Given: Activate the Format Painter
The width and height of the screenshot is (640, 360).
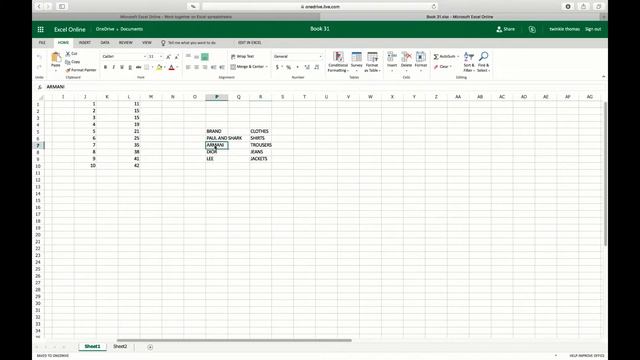Looking at the screenshot, I should click(x=81, y=70).
